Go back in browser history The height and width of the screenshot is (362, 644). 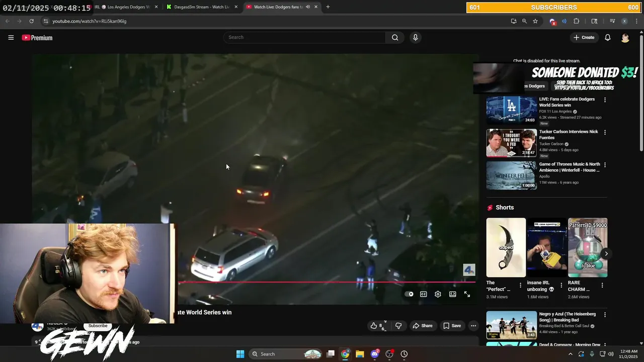click(x=8, y=21)
